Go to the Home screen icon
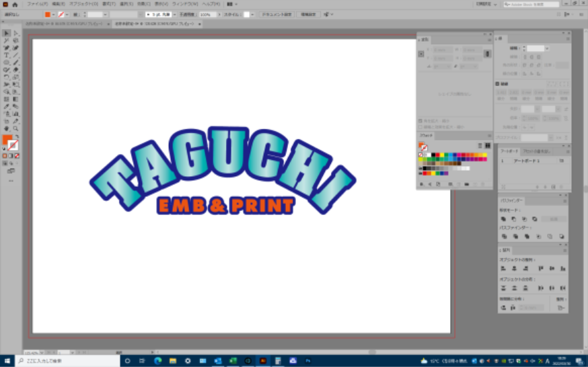This screenshot has height=367, width=588. click(15, 5)
